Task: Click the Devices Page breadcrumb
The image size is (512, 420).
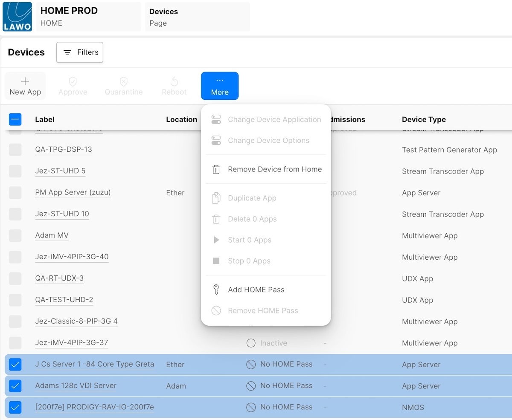Action: 197,17
